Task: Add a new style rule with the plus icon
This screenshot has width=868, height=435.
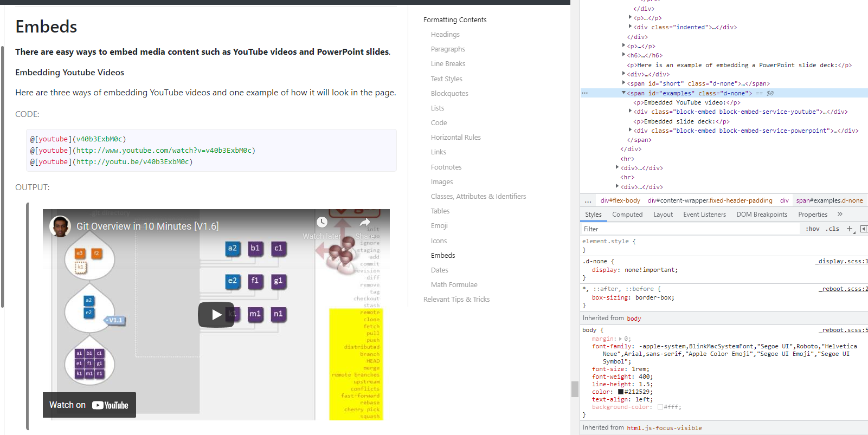Action: click(x=850, y=229)
